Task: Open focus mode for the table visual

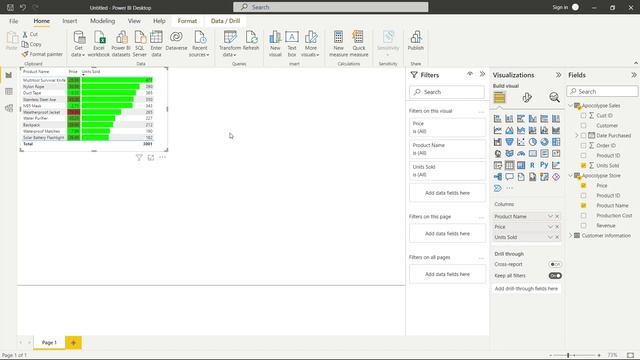Action: tap(151, 158)
